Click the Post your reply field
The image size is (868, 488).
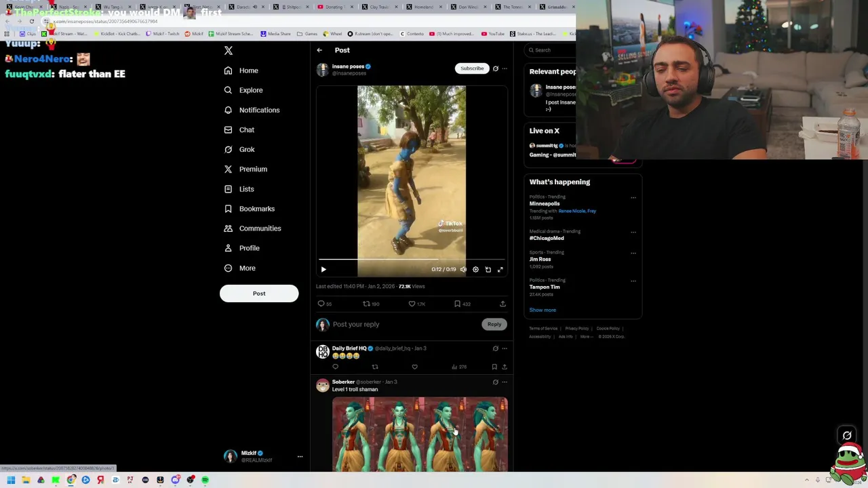point(403,325)
